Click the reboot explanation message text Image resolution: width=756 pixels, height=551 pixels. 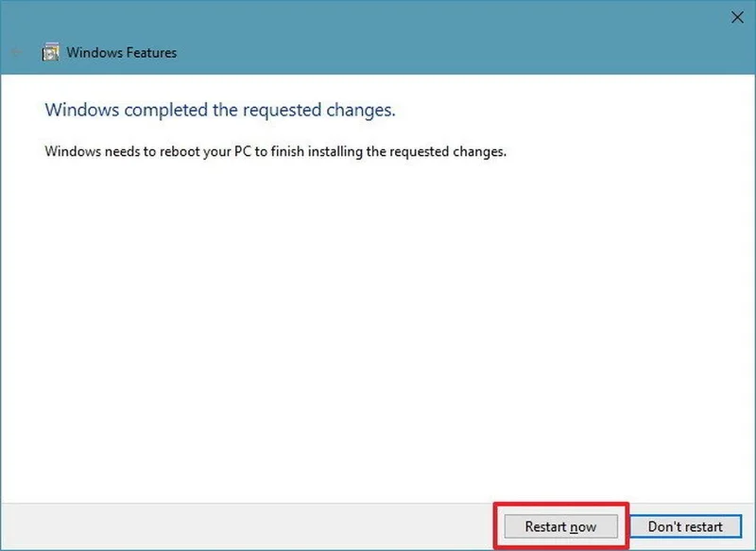point(276,151)
